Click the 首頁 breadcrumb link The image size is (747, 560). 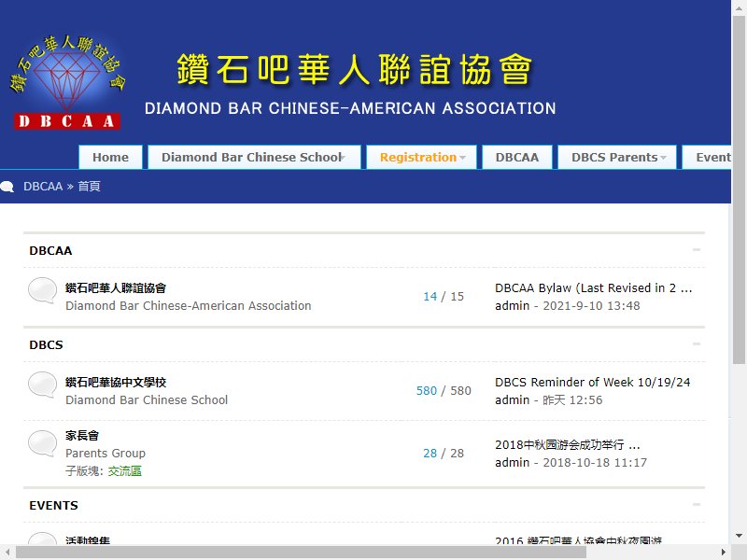point(89,187)
